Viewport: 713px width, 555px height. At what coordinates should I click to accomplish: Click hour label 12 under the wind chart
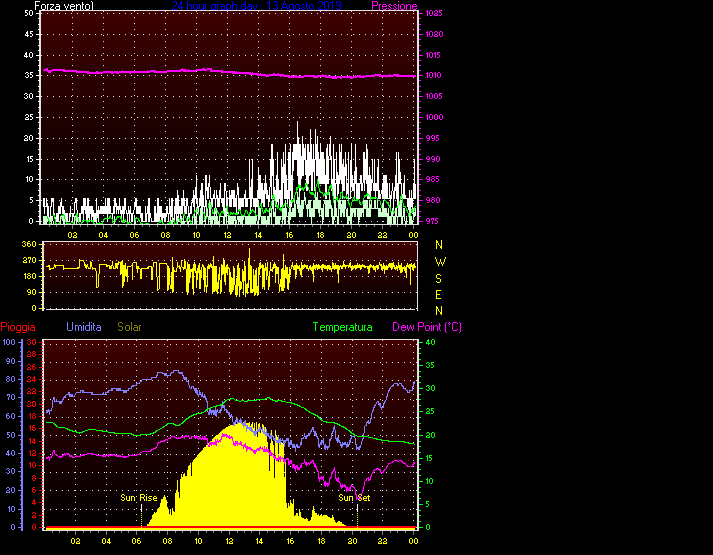(x=227, y=235)
